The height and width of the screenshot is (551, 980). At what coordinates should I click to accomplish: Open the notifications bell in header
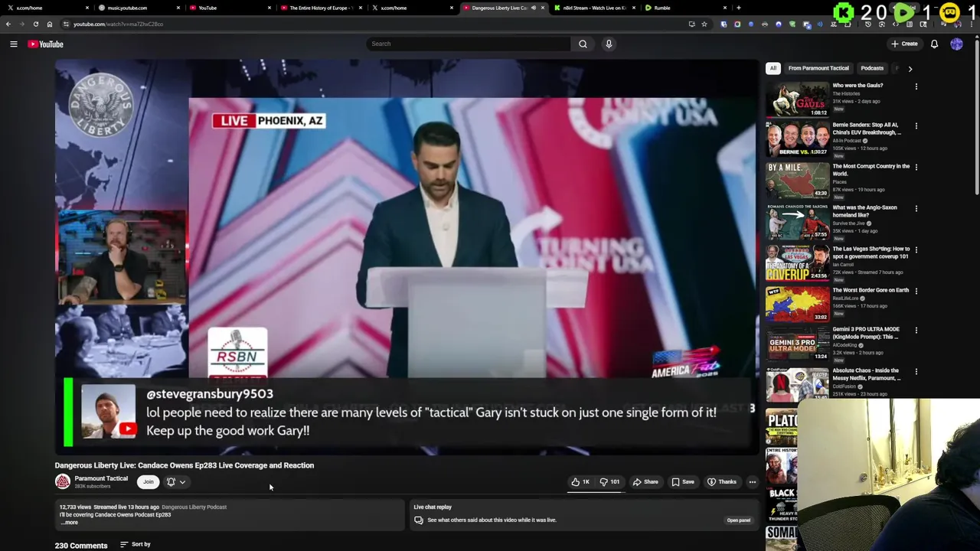tap(934, 44)
